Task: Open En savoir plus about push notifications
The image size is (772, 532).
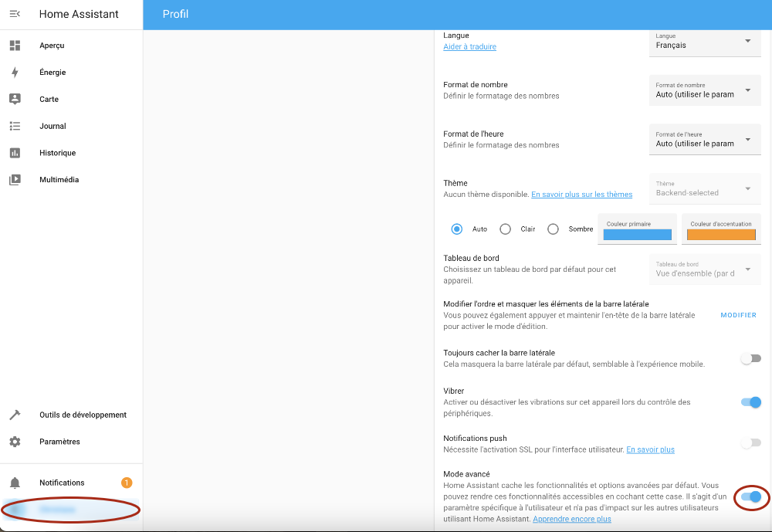Action: 650,449
